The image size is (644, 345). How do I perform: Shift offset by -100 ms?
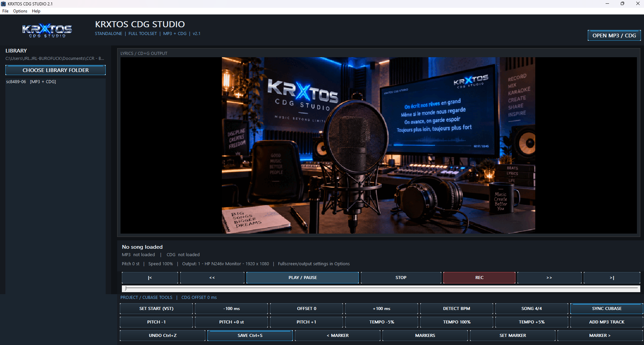click(x=231, y=309)
